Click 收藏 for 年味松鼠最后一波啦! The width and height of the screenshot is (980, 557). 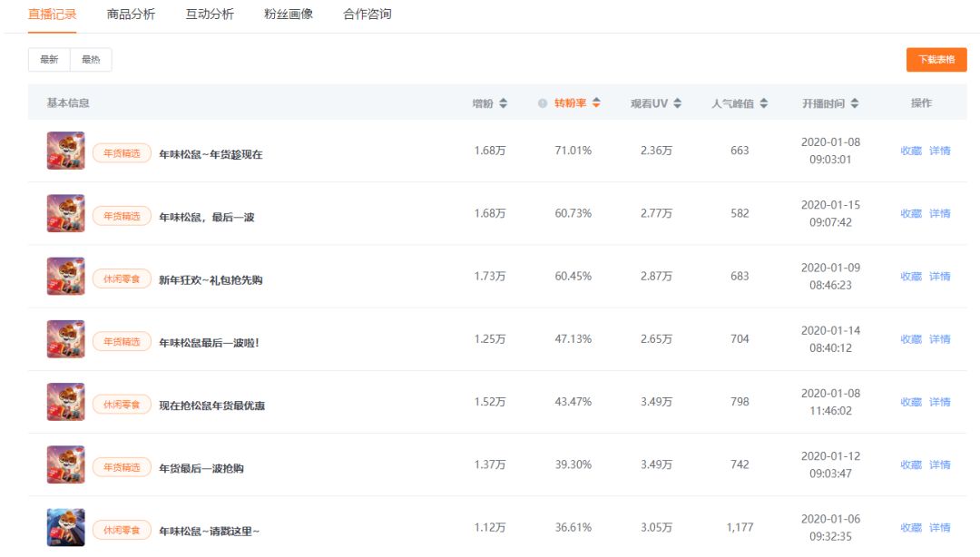point(911,338)
